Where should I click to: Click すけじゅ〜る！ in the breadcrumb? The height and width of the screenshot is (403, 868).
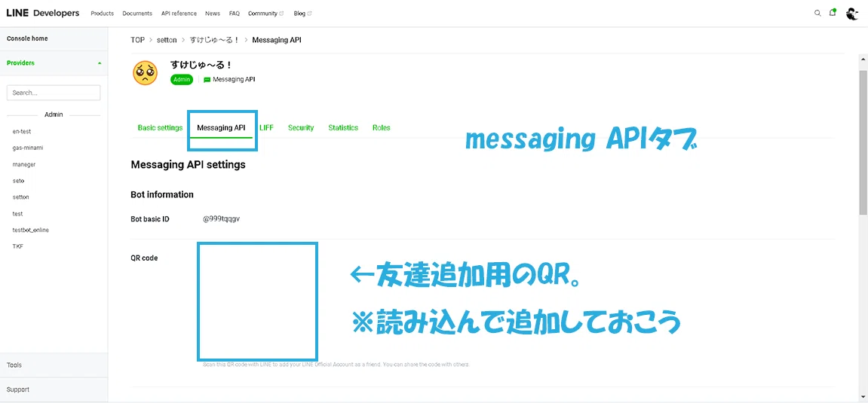[x=214, y=40]
